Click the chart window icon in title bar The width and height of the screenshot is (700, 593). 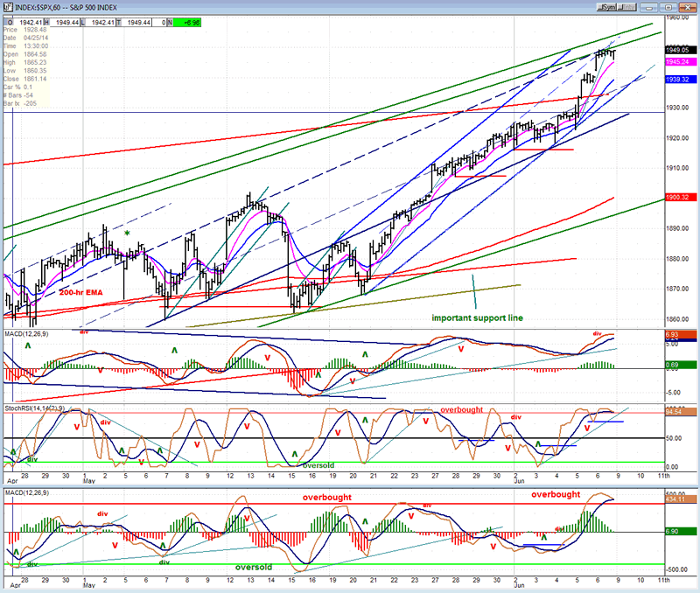[x=8, y=7]
